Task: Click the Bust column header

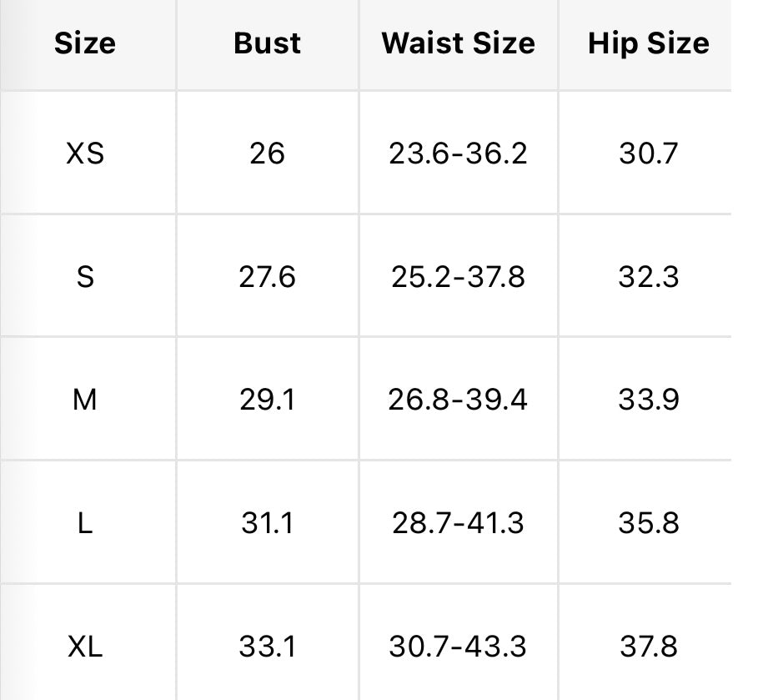Action: pyautogui.click(x=267, y=43)
